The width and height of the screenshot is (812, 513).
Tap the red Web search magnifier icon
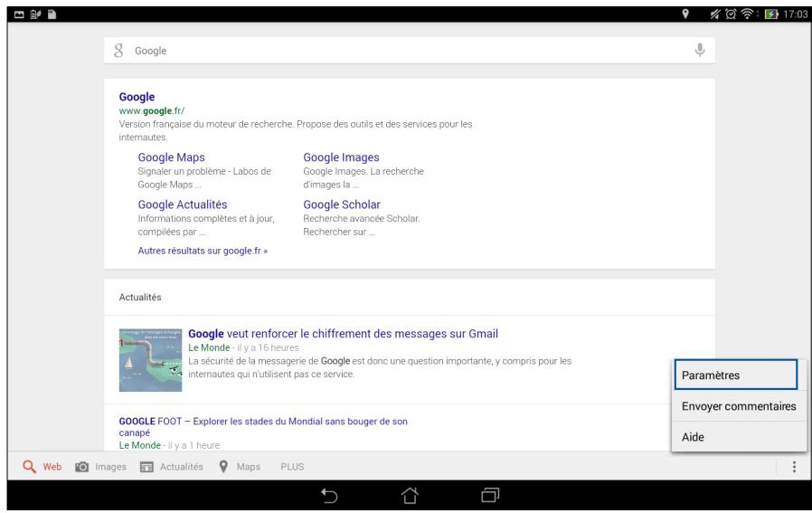pos(30,466)
